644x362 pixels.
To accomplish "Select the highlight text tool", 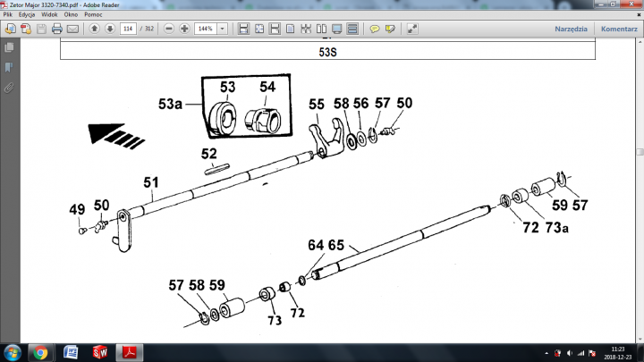I will tap(391, 29).
